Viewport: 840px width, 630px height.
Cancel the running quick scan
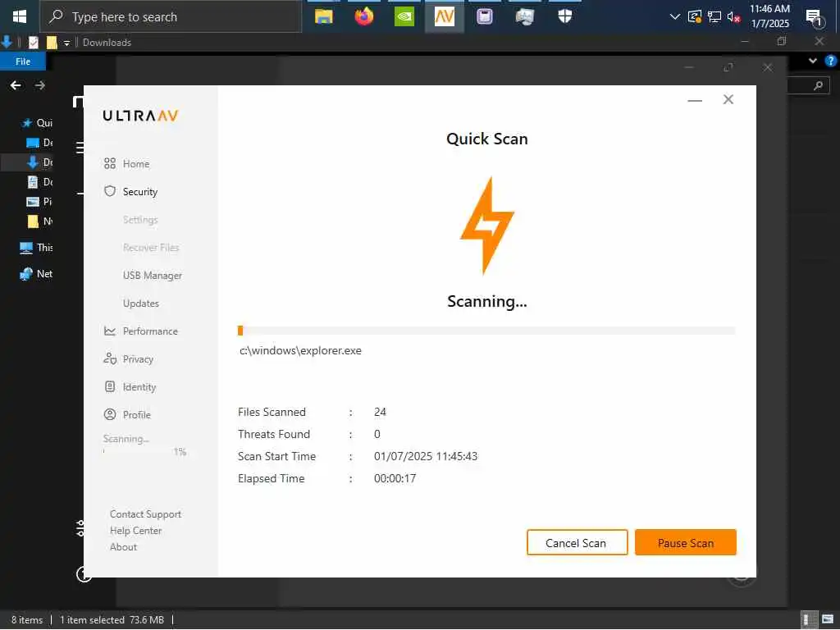pyautogui.click(x=577, y=543)
